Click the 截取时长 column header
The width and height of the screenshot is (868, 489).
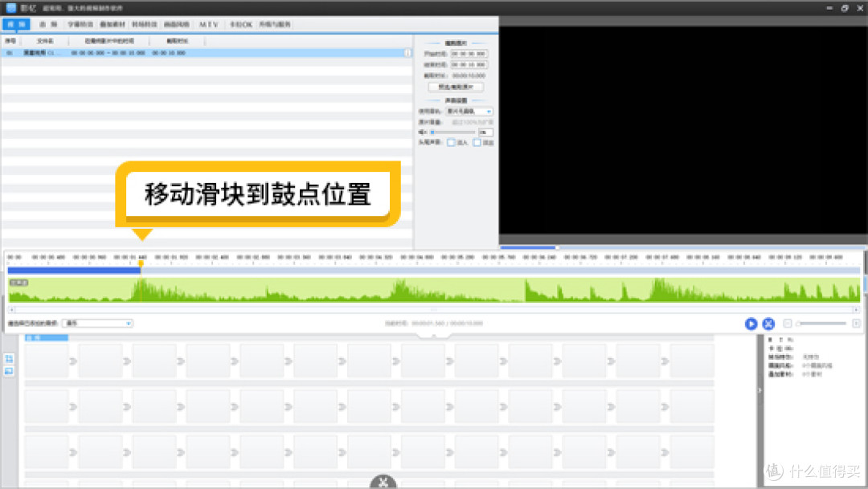[x=177, y=41]
